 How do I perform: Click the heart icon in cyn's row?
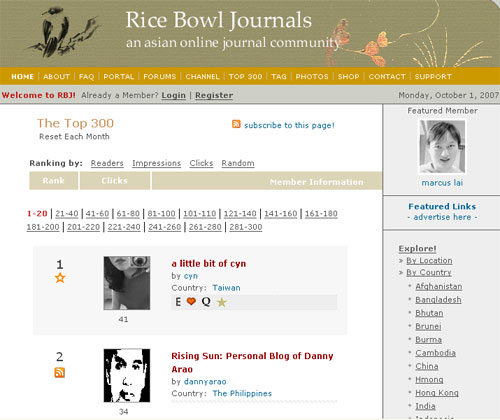coord(191,301)
